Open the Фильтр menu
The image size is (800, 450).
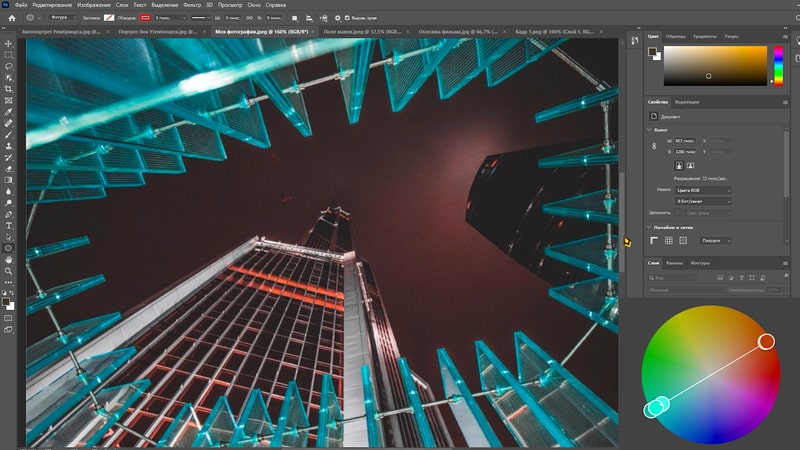pyautogui.click(x=192, y=5)
